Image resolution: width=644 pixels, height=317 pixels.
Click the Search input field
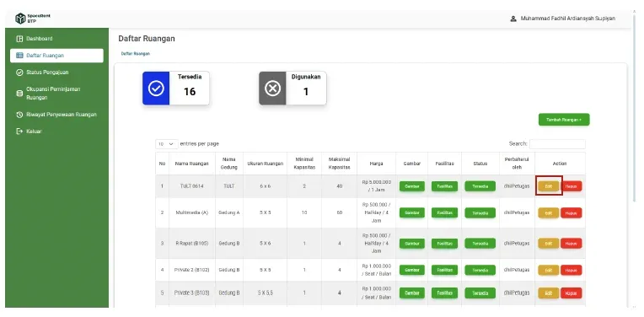557,143
